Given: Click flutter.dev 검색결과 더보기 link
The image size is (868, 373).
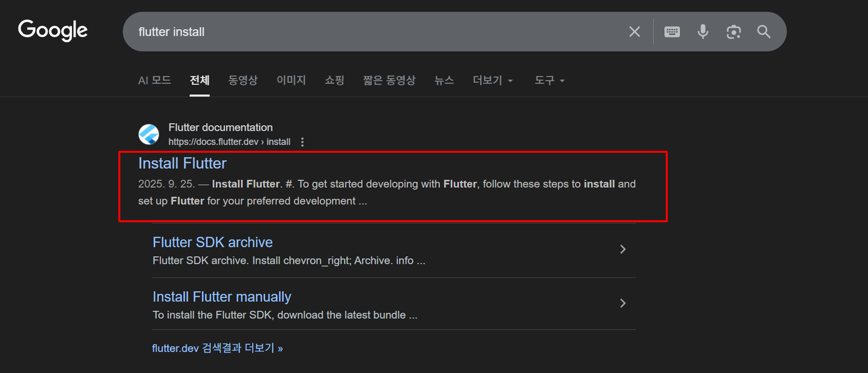Looking at the screenshot, I should [217, 348].
